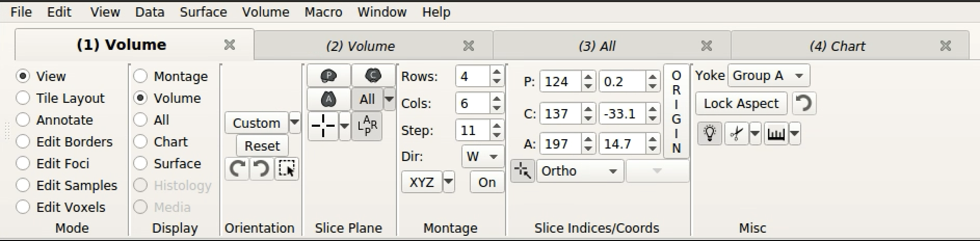Switch to the (4) Chart tab
980x241 pixels.
click(850, 46)
